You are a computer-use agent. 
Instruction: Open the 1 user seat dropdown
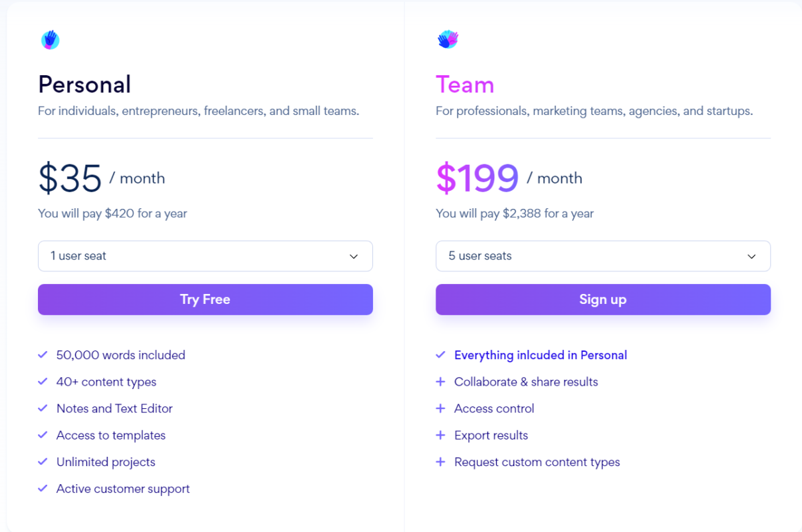(x=205, y=256)
